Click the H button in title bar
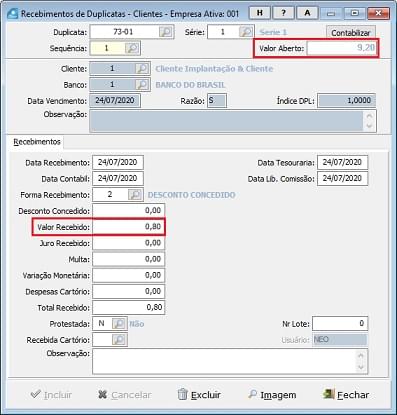The width and height of the screenshot is (397, 415). 260,13
